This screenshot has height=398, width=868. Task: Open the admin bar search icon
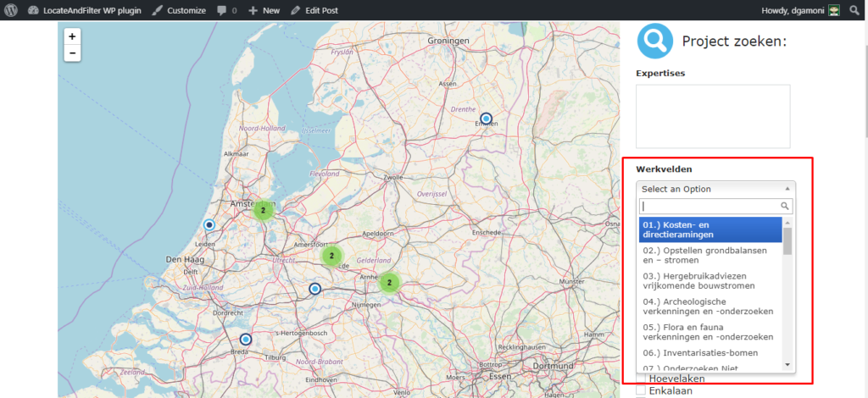(x=854, y=10)
